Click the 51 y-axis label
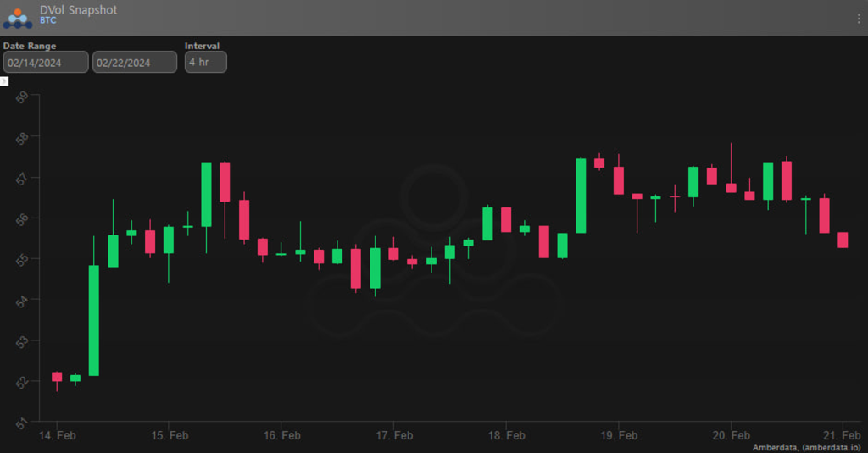Viewport: 868px width, 453px height. tap(23, 421)
